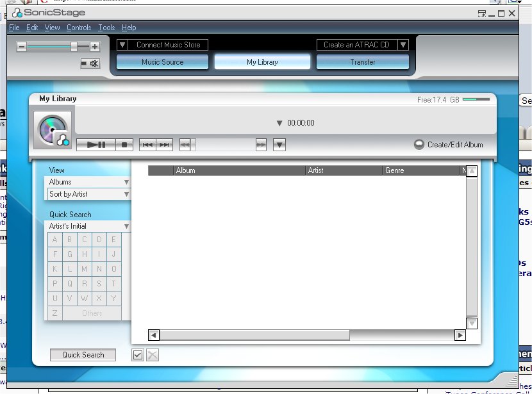
Task: Switch to the Transfer tab
Action: (363, 62)
